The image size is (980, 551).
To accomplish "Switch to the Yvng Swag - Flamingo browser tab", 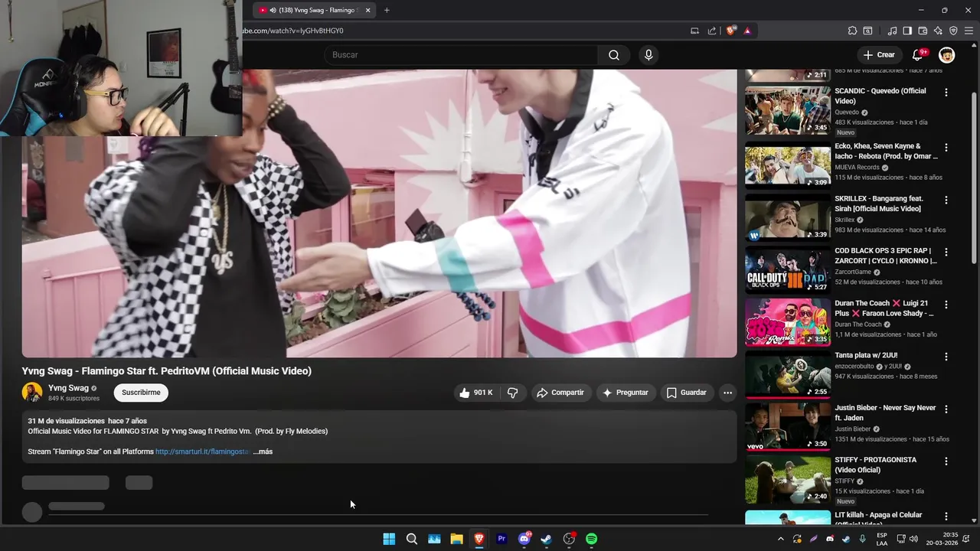I will point(313,10).
